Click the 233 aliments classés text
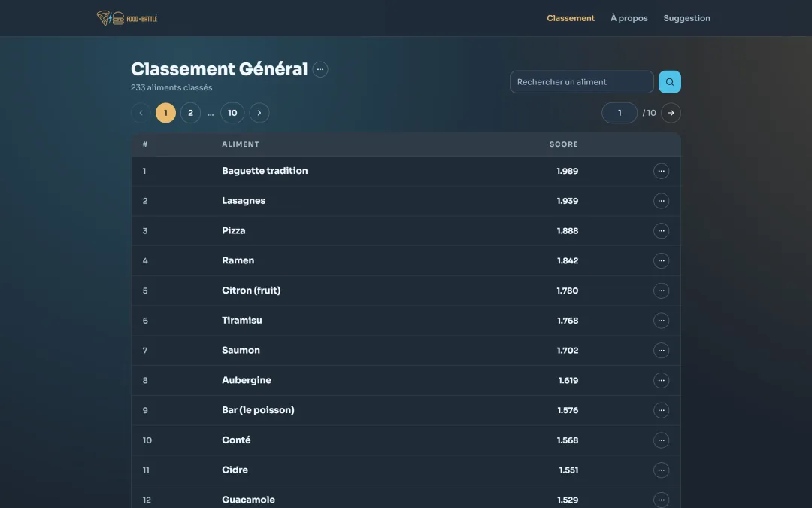The width and height of the screenshot is (812, 508). (171, 87)
